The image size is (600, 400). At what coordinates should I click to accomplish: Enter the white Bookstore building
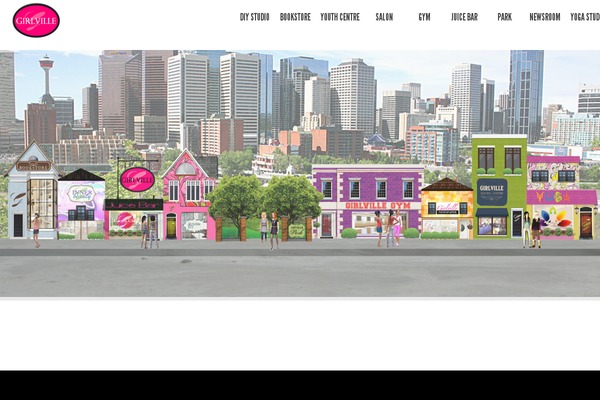(32, 191)
